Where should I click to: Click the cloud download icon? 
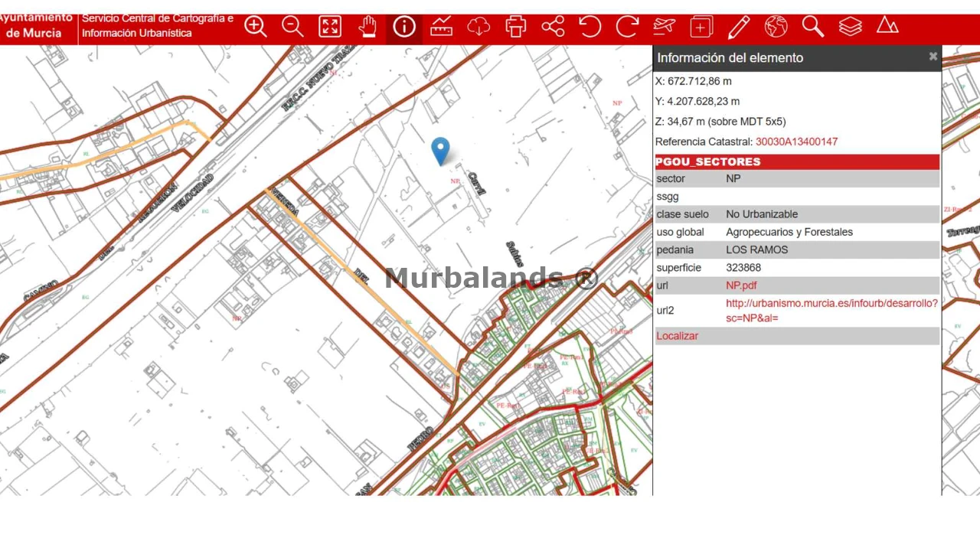point(479,27)
